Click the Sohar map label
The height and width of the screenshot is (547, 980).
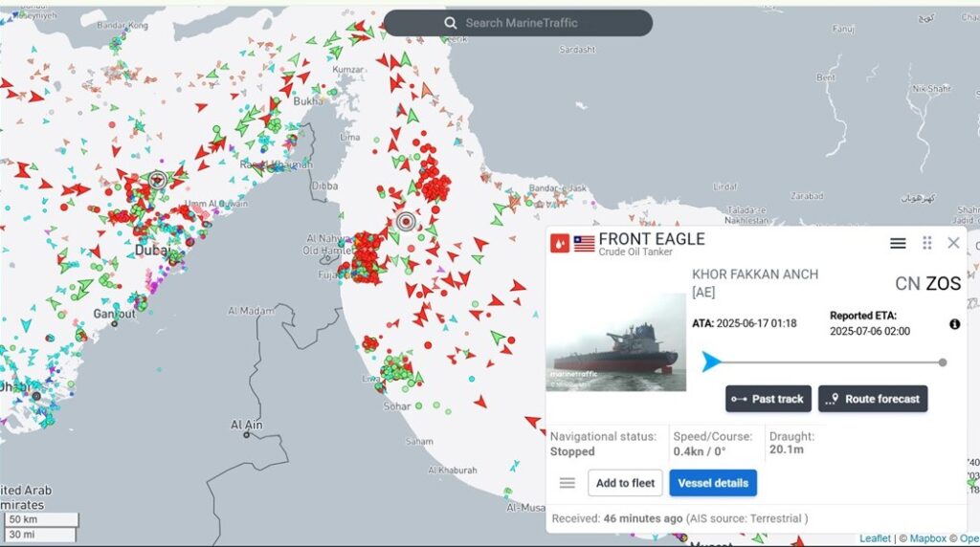click(x=397, y=405)
